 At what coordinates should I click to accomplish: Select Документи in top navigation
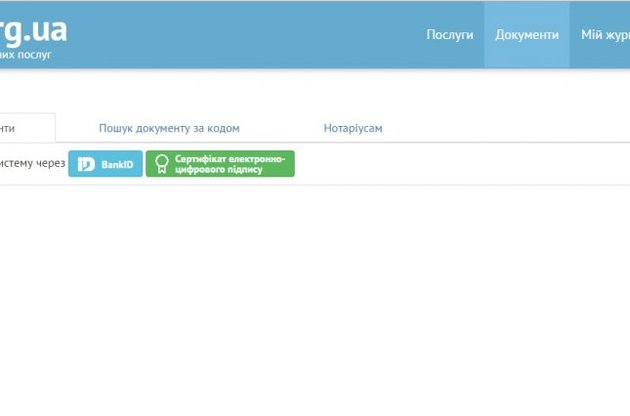pos(527,34)
